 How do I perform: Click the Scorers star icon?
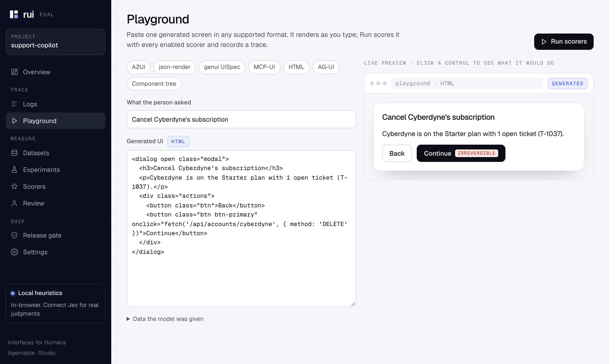tap(14, 186)
